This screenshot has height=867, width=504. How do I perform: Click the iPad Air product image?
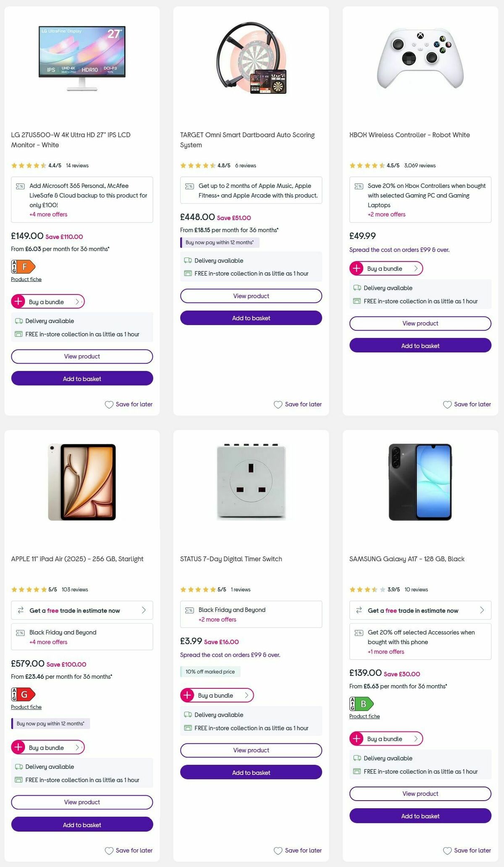[x=81, y=482]
